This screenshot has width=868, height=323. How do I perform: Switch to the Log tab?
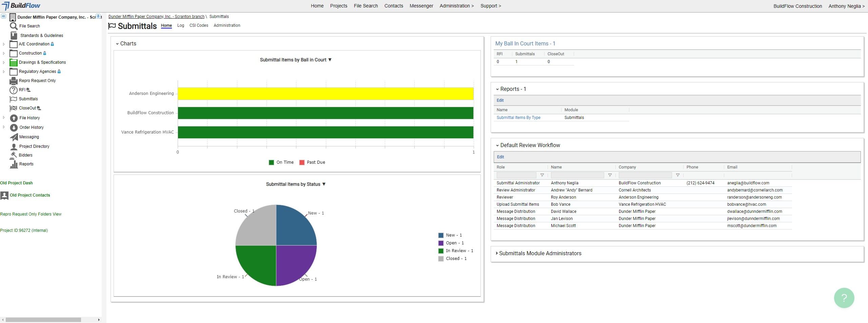180,25
